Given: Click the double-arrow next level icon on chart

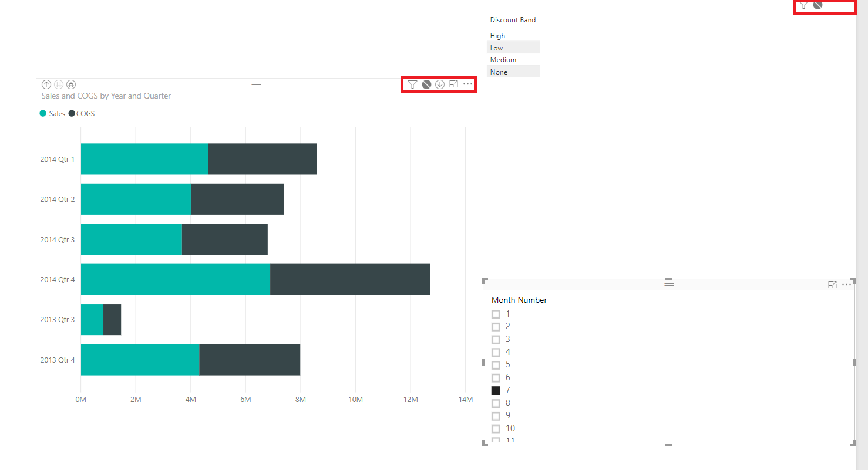Looking at the screenshot, I should [59, 84].
